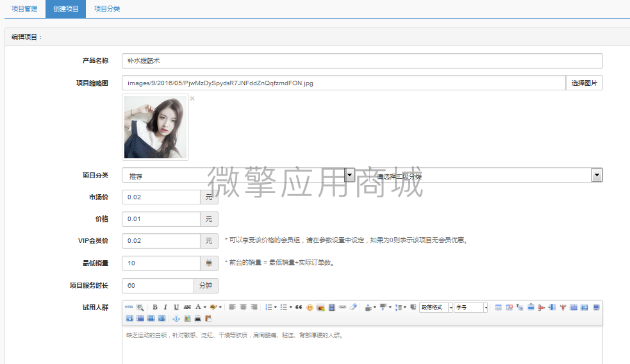Delete table icon in editor
The height and width of the screenshot is (364, 630).
pos(509,308)
